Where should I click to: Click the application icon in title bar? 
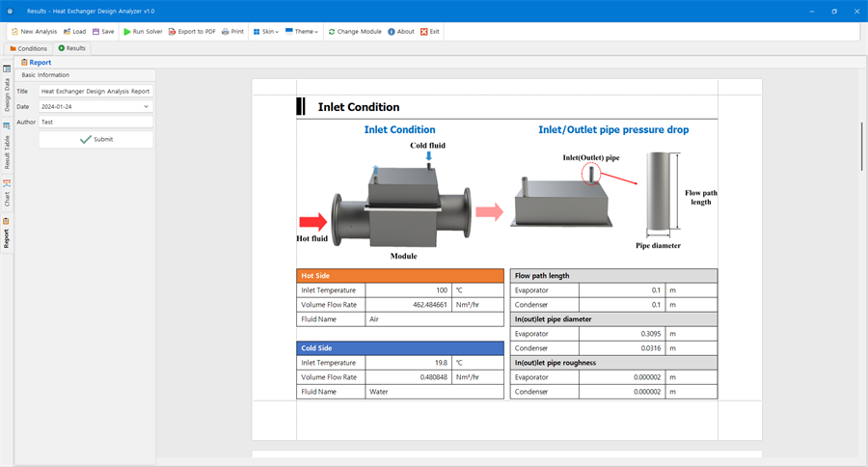(10, 11)
